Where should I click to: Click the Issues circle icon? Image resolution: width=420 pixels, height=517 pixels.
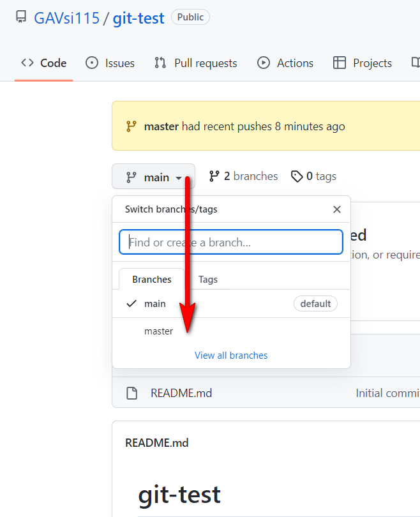(x=92, y=63)
